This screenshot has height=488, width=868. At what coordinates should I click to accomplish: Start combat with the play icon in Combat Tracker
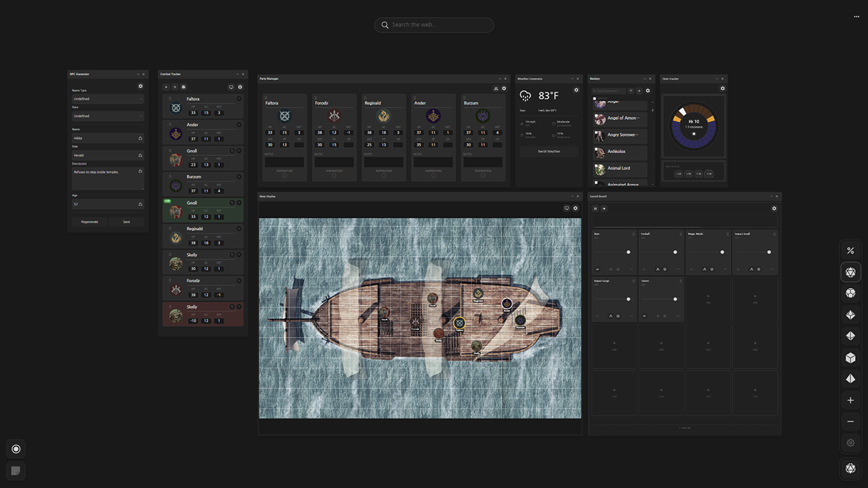[166, 87]
